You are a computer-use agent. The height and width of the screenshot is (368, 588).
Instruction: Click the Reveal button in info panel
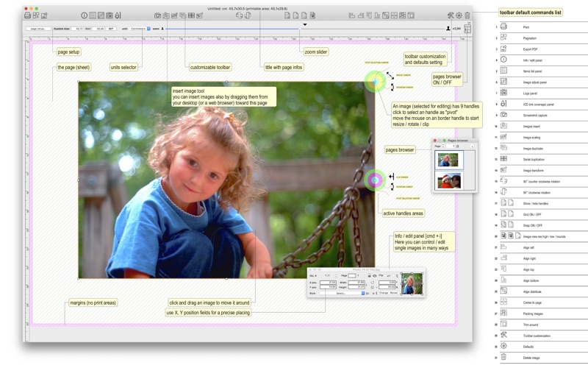394,293
